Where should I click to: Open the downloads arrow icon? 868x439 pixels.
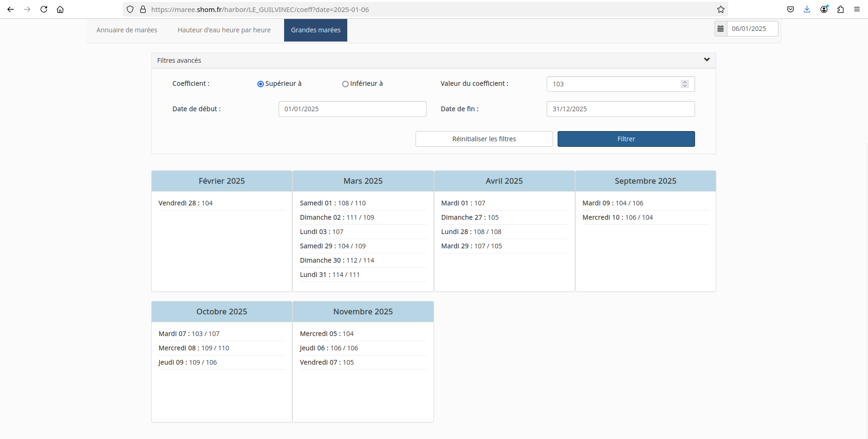pyautogui.click(x=807, y=9)
